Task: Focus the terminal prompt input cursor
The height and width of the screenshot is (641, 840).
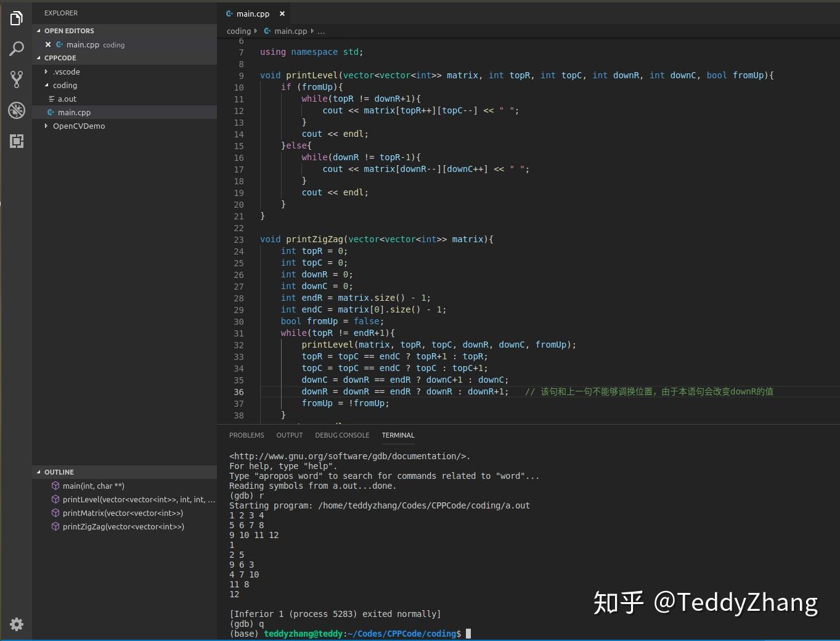Action: point(468,634)
